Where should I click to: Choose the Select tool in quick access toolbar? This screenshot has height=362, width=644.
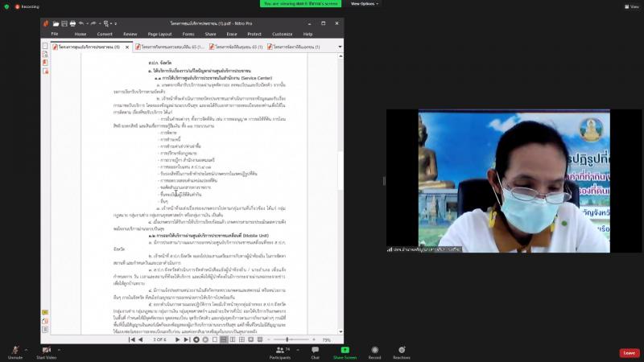[x=106, y=24]
